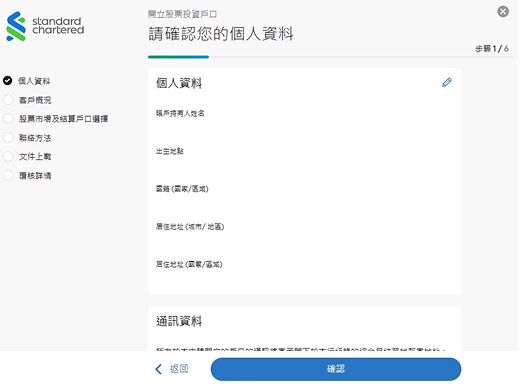Image resolution: width=520 pixels, height=390 pixels.
Task: Click the 步驟 1/6 step indicator
Action: point(492,49)
